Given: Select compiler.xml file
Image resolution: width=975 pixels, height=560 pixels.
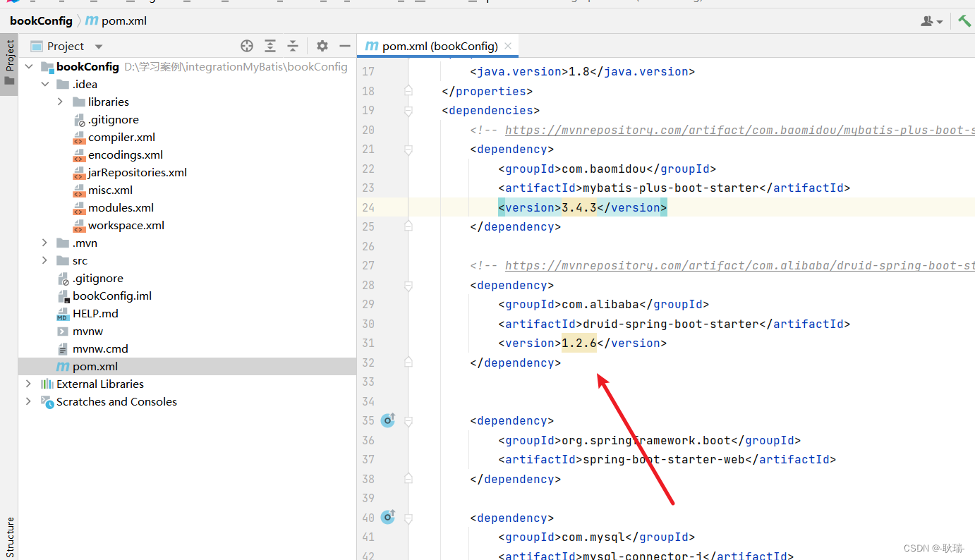Looking at the screenshot, I should point(121,137).
